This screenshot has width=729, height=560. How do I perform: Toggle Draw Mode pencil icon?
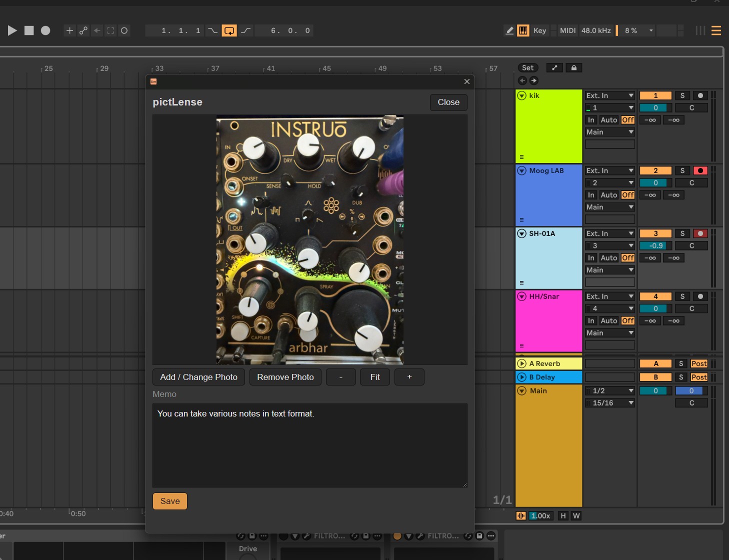[x=509, y=30]
